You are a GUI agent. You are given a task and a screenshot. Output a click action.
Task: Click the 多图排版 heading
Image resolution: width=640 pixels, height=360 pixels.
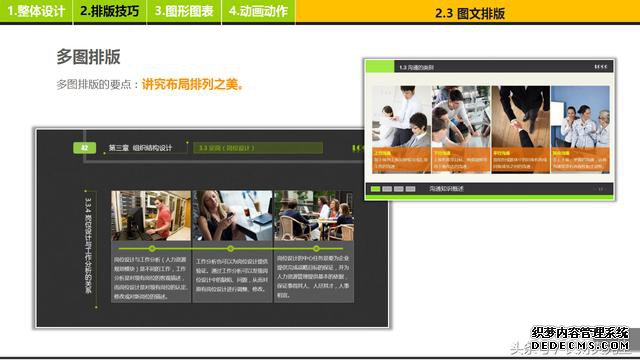(88, 57)
